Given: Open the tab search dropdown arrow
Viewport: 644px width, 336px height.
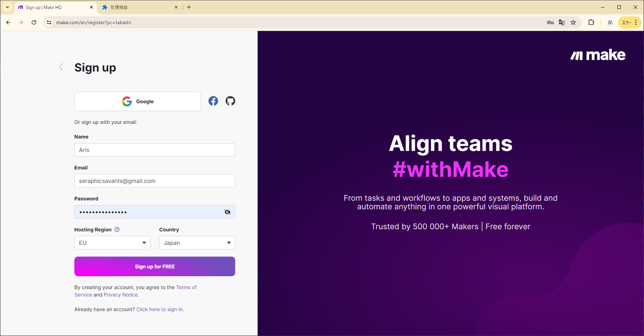Looking at the screenshot, I should pyautogui.click(x=7, y=8).
